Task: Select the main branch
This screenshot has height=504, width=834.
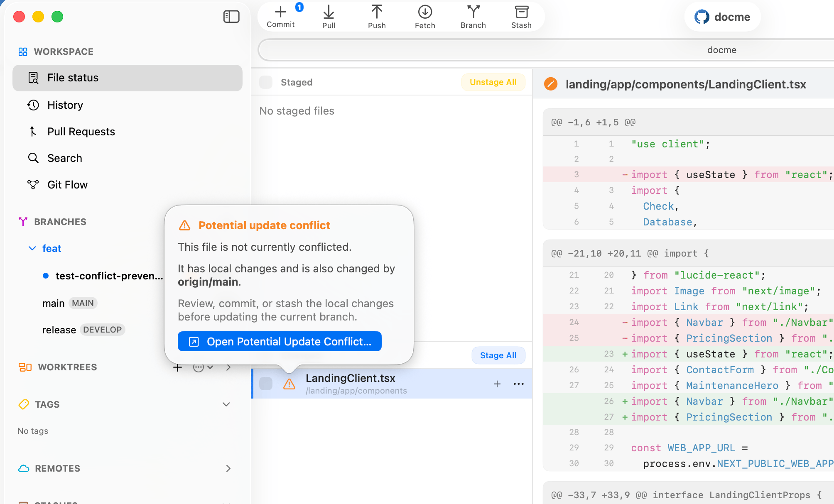Action: coord(53,303)
